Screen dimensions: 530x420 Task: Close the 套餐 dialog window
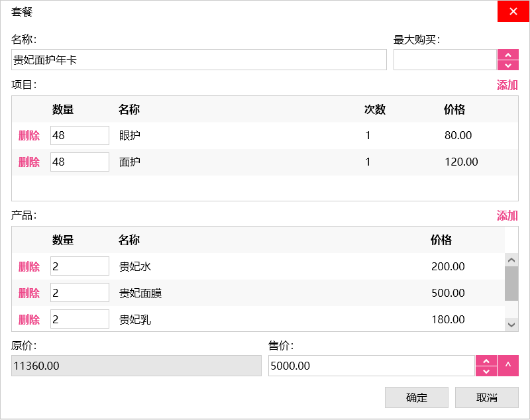coord(513,11)
